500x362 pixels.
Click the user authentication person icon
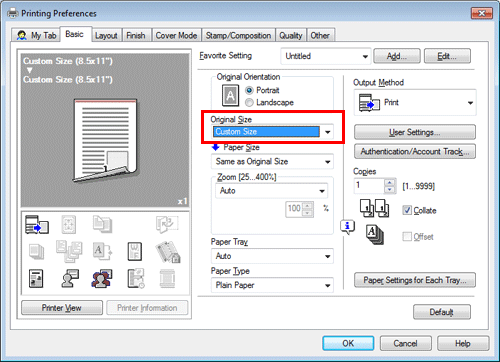point(70,278)
